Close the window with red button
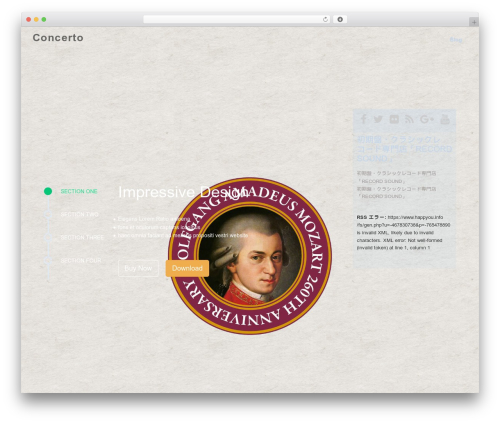500x423 pixels. [x=29, y=19]
